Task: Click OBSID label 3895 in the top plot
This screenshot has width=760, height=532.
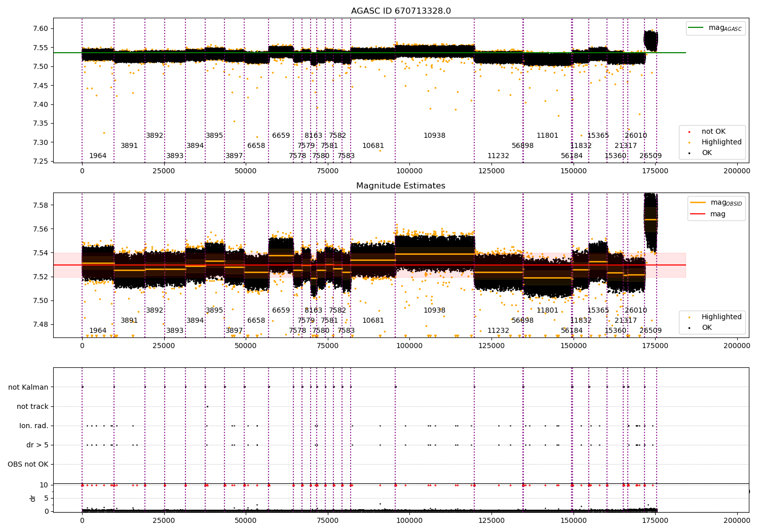Action: [214, 136]
